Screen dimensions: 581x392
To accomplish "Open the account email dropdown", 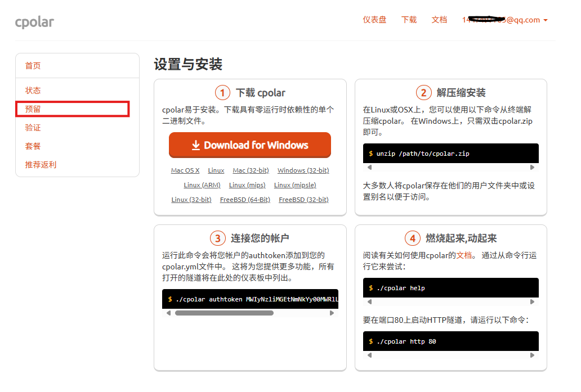I will 504,20.
